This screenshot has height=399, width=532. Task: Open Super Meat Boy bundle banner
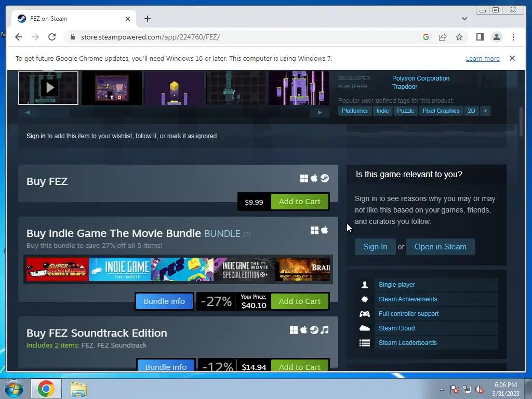[57, 270]
